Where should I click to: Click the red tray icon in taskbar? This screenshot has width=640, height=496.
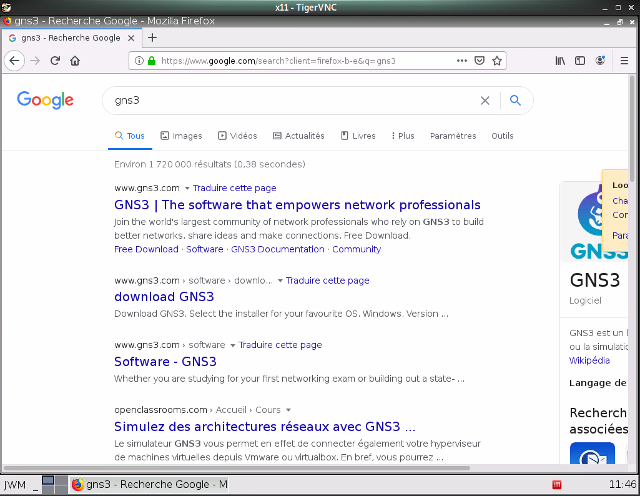pyautogui.click(x=557, y=485)
